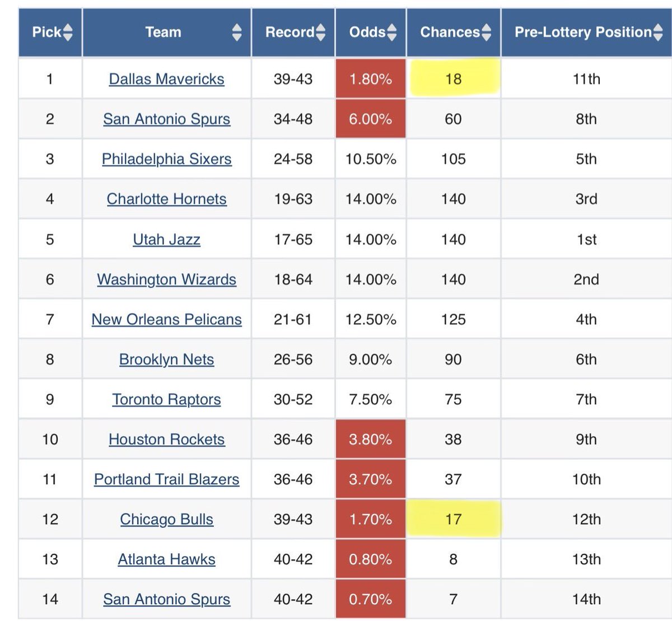Click the 18-64 record cell
672x621 pixels.
(293, 279)
